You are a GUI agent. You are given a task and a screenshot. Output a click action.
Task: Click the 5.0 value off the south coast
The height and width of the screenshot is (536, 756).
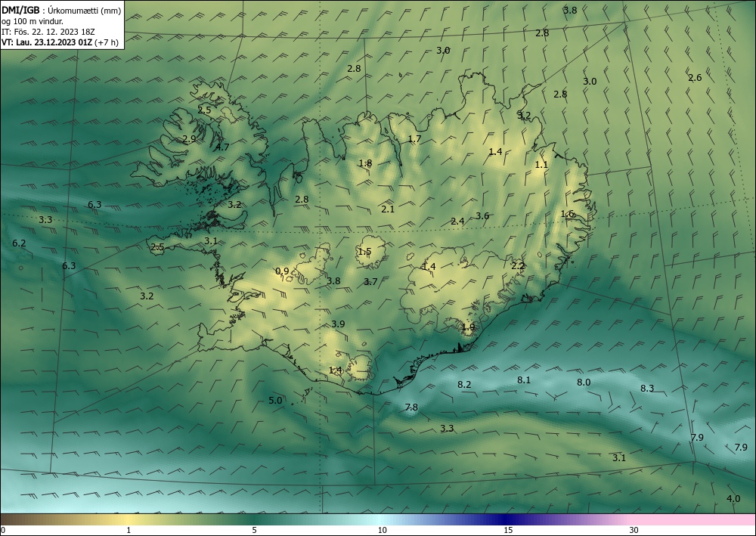click(275, 400)
